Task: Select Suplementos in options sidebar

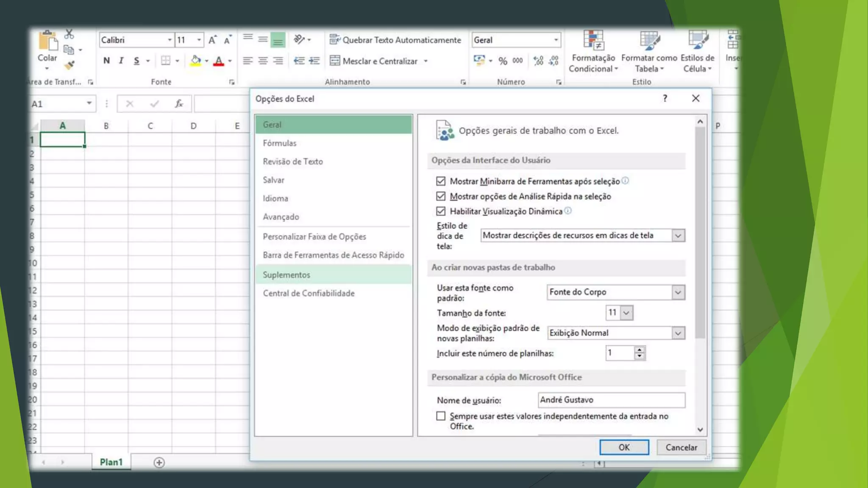Action: click(x=287, y=275)
